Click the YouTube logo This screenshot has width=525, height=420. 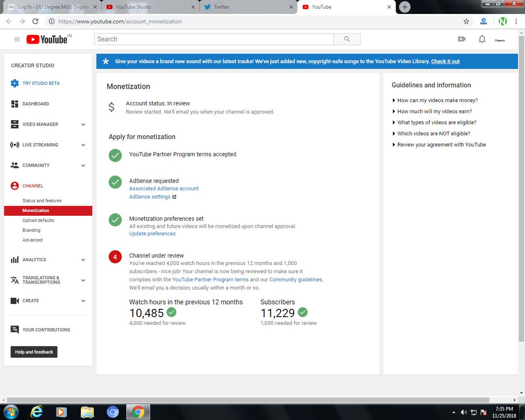(x=47, y=39)
